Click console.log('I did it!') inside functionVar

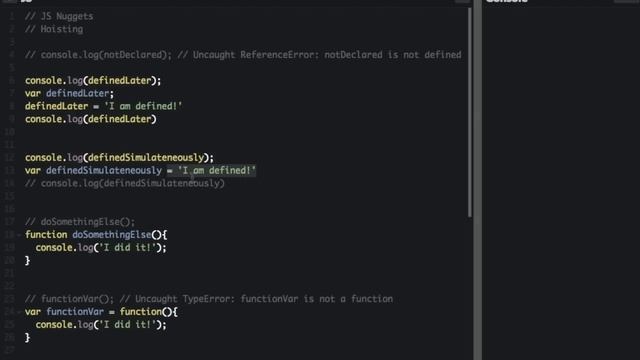[101, 324]
